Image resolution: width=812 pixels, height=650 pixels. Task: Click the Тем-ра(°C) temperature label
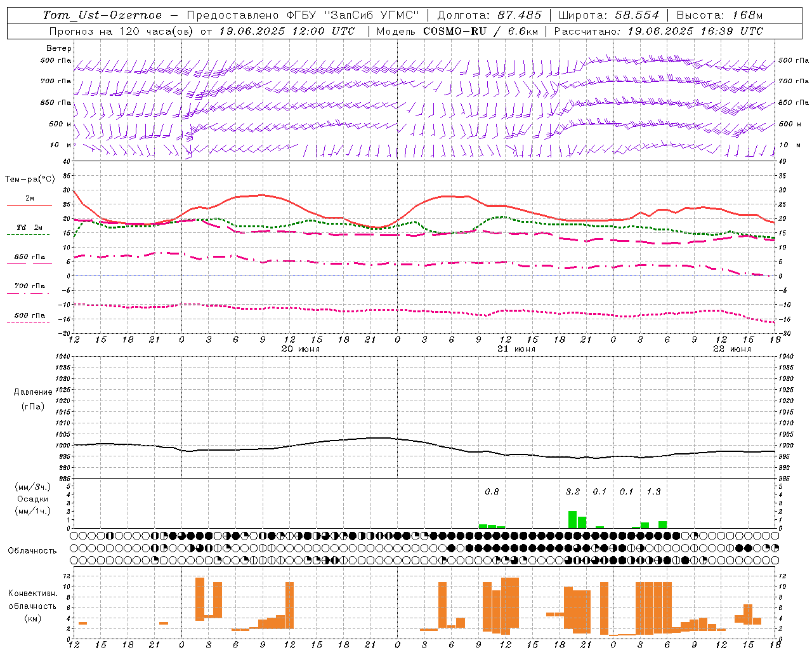(30, 180)
